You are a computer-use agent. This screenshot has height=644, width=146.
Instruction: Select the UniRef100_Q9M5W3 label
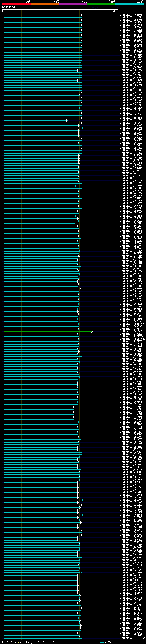pyautogui.click(x=131, y=32)
